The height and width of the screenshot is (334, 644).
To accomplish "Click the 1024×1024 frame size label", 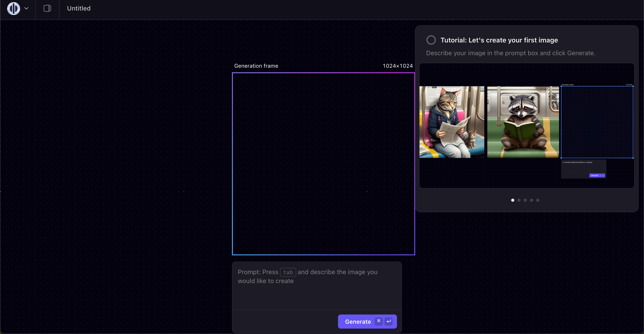I will (x=398, y=66).
